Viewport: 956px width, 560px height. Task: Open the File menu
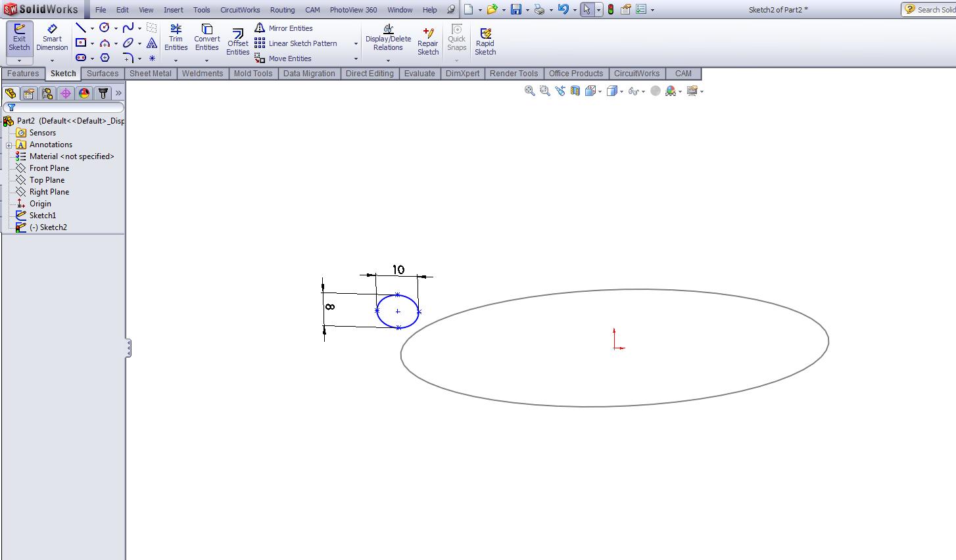click(x=101, y=10)
